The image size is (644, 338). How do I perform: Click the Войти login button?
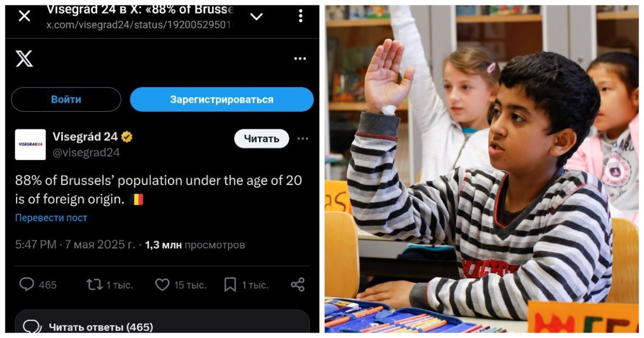(66, 99)
